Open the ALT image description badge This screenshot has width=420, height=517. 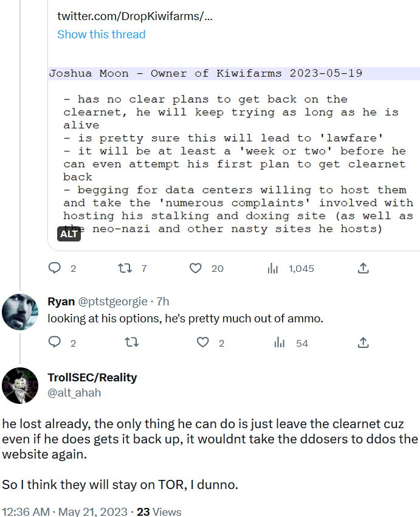(69, 234)
